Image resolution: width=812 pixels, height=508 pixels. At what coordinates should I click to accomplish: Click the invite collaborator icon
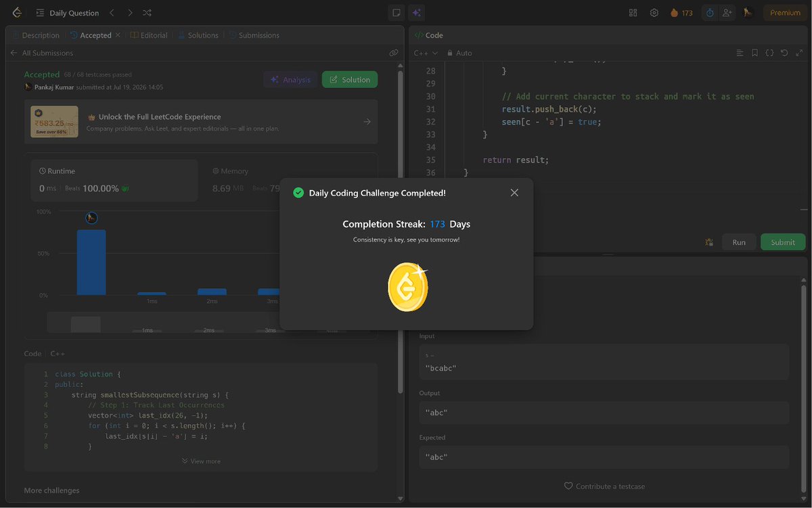pos(727,13)
